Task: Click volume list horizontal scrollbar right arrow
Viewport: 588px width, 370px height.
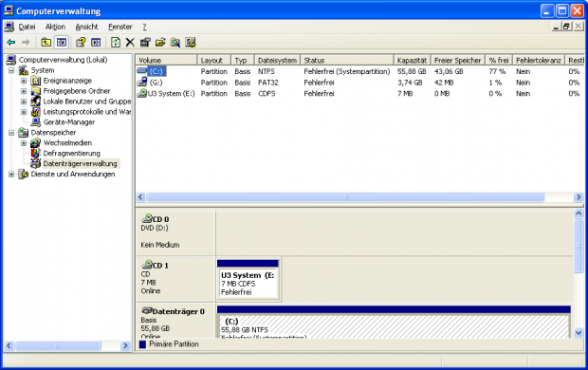Action: click(x=579, y=197)
